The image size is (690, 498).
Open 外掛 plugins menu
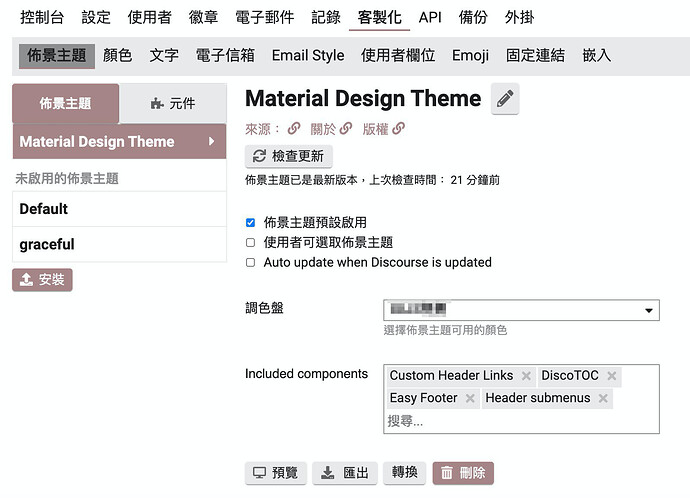(519, 18)
